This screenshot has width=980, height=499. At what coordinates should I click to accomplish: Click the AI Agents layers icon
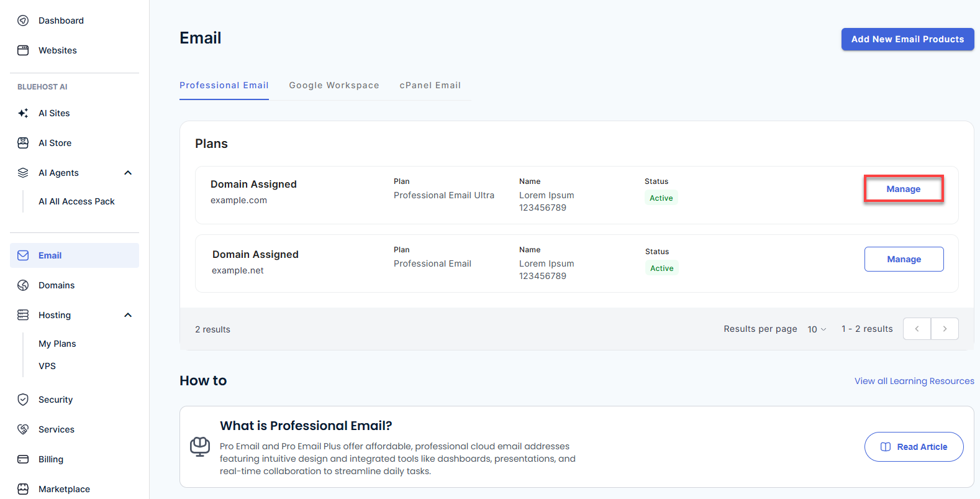(x=23, y=173)
